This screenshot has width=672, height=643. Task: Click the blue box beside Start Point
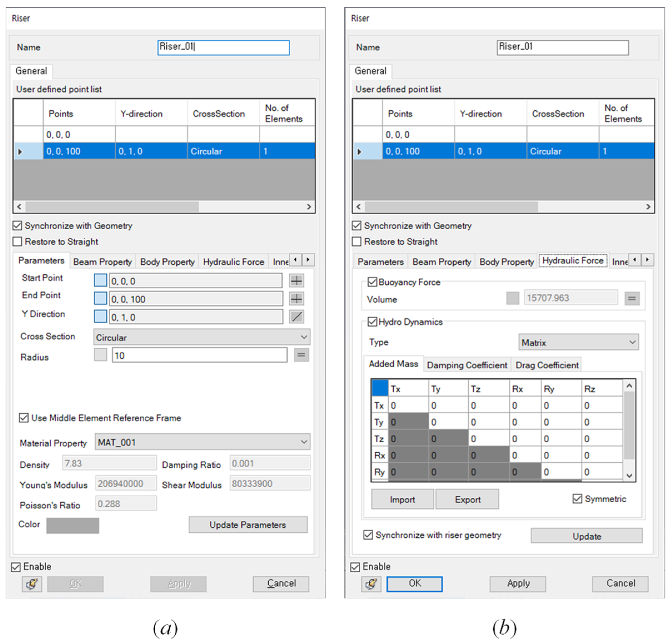coord(100,280)
